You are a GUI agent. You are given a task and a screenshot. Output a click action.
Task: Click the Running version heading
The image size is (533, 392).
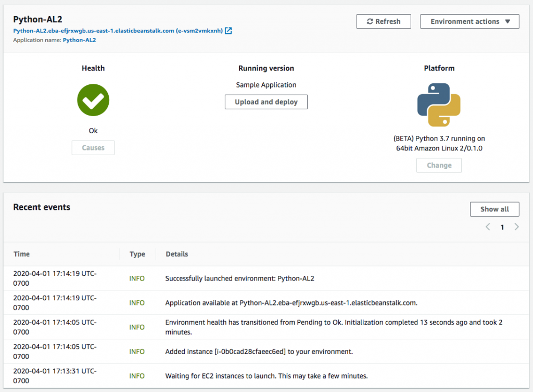click(x=266, y=68)
